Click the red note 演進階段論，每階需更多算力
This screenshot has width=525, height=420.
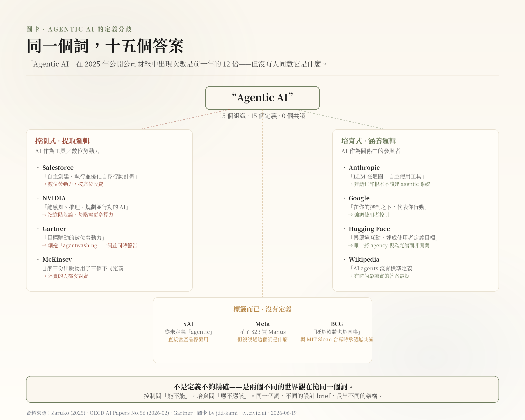[77, 215]
